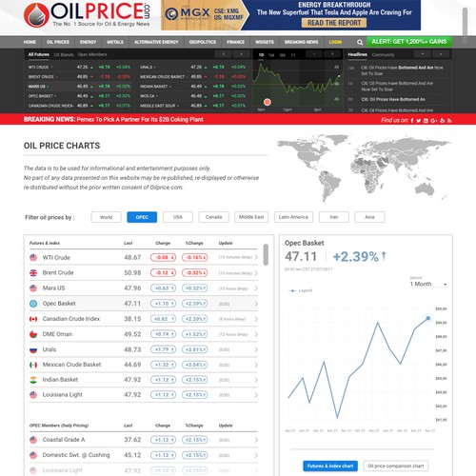Click the yellow Login link
This screenshot has width=476, height=476.
335,42
